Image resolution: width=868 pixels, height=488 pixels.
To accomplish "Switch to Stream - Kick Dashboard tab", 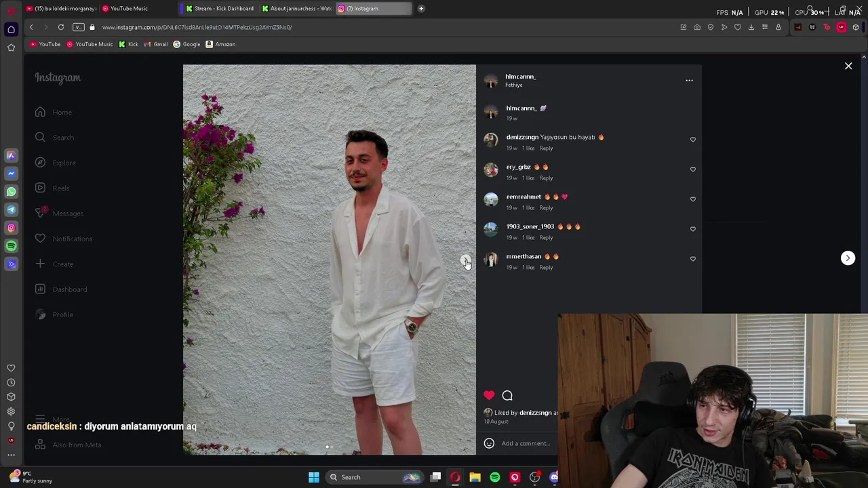I will pos(220,8).
